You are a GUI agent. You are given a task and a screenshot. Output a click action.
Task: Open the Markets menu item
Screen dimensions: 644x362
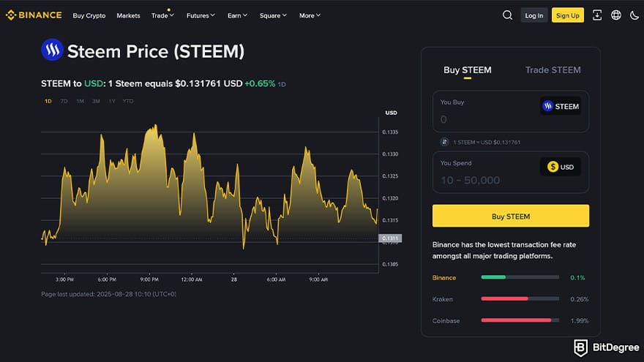tap(128, 15)
